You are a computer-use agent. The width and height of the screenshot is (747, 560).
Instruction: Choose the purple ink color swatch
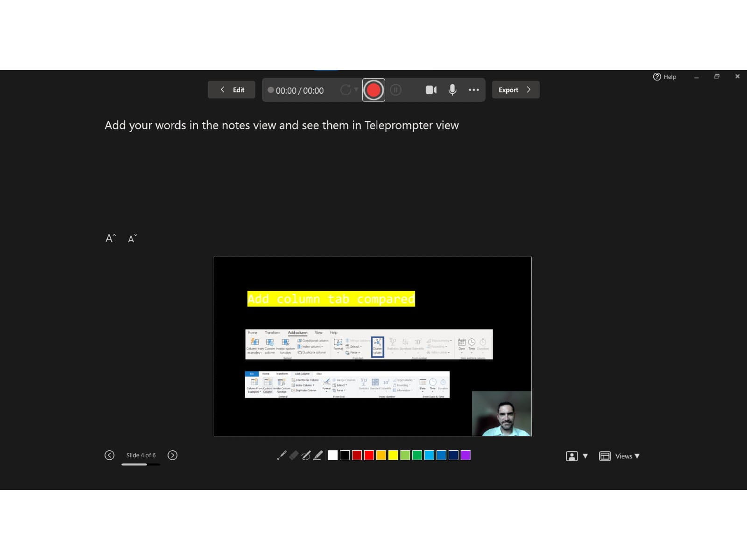(465, 455)
